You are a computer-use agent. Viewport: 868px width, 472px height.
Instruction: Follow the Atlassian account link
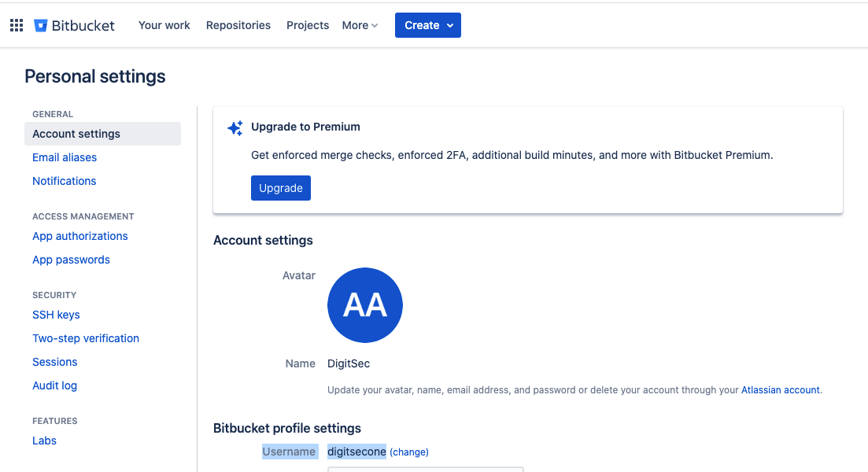click(781, 390)
